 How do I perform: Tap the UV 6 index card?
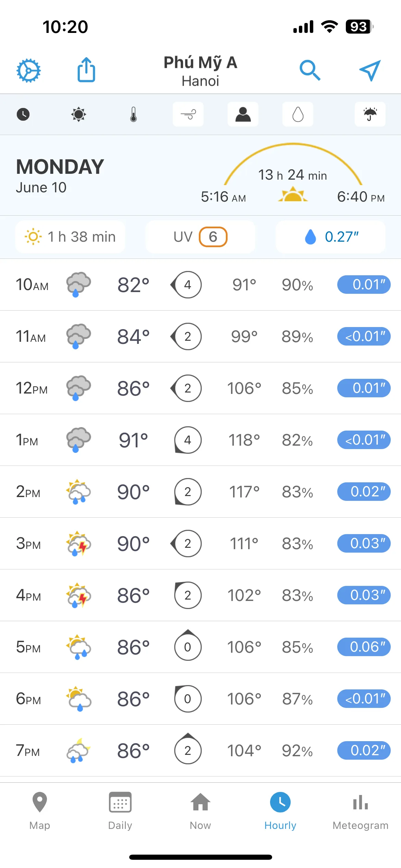tap(200, 237)
